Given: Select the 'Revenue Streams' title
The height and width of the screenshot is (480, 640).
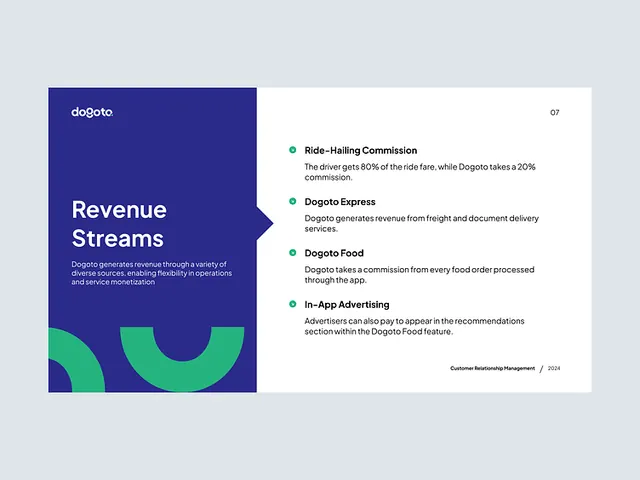Looking at the screenshot, I should coord(119,224).
